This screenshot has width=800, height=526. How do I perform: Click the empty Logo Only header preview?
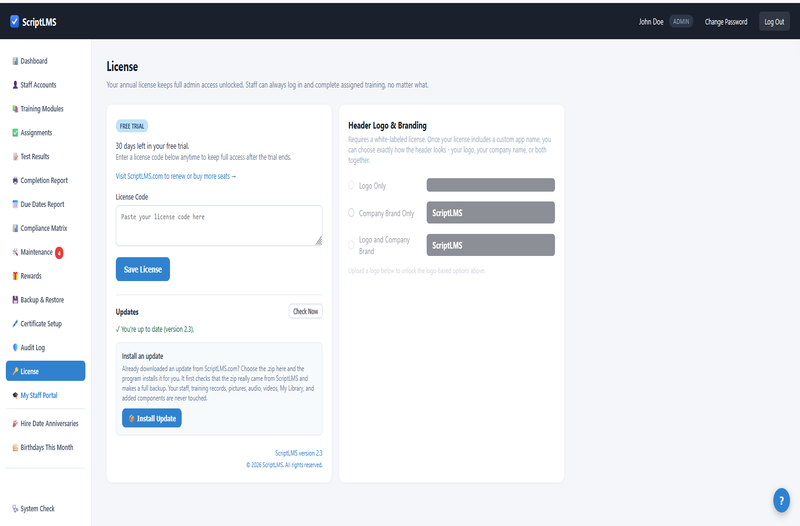tap(490, 185)
